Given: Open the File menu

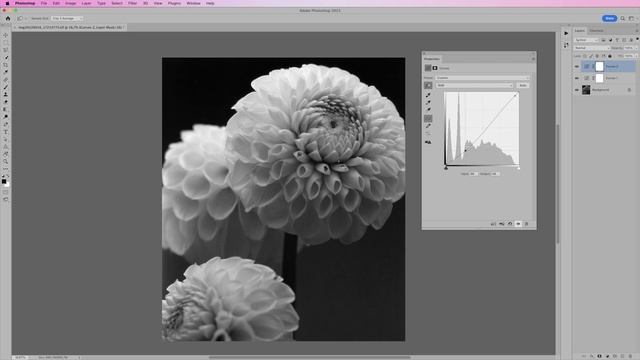Looking at the screenshot, I should [44, 3].
